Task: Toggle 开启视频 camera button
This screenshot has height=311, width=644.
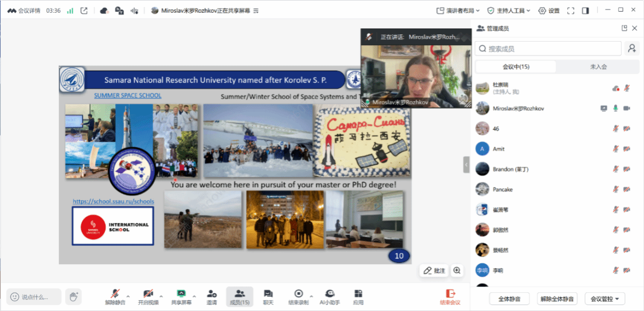Action: tap(148, 297)
